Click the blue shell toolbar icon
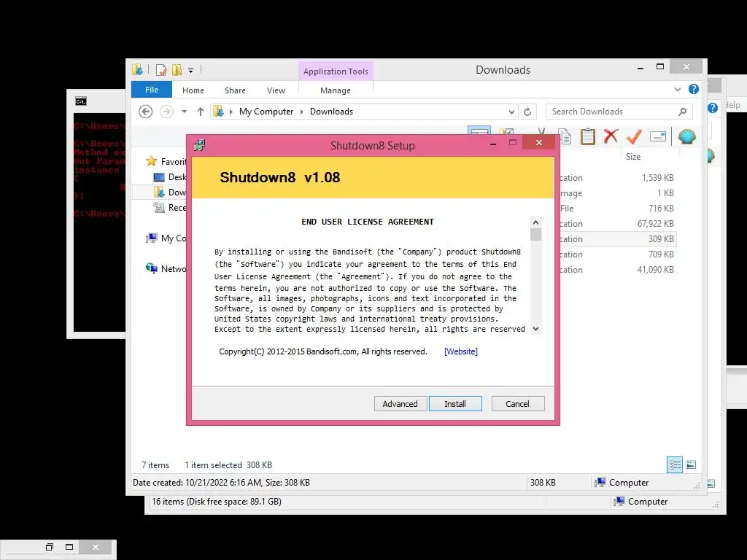This screenshot has height=560, width=747. (x=687, y=136)
